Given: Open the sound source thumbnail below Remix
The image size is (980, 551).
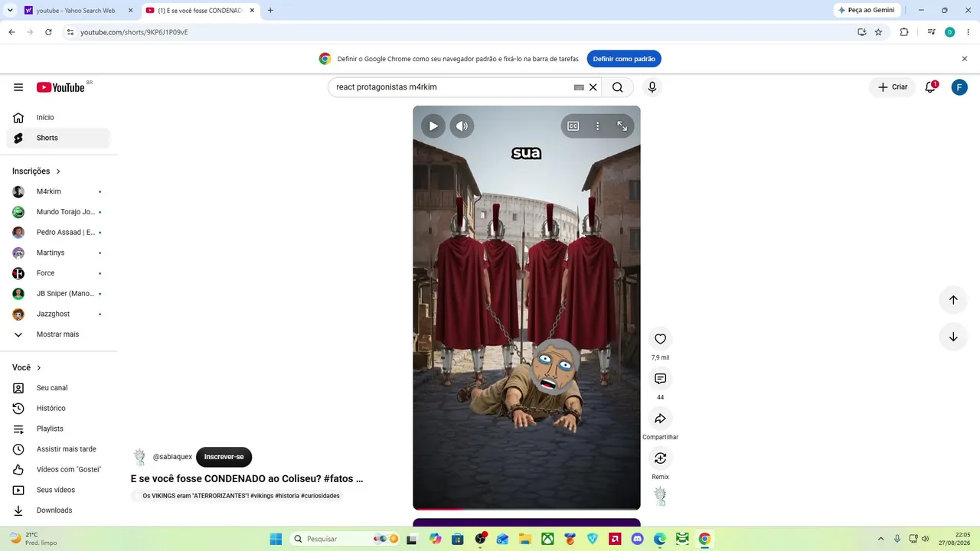Looking at the screenshot, I should click(x=660, y=497).
